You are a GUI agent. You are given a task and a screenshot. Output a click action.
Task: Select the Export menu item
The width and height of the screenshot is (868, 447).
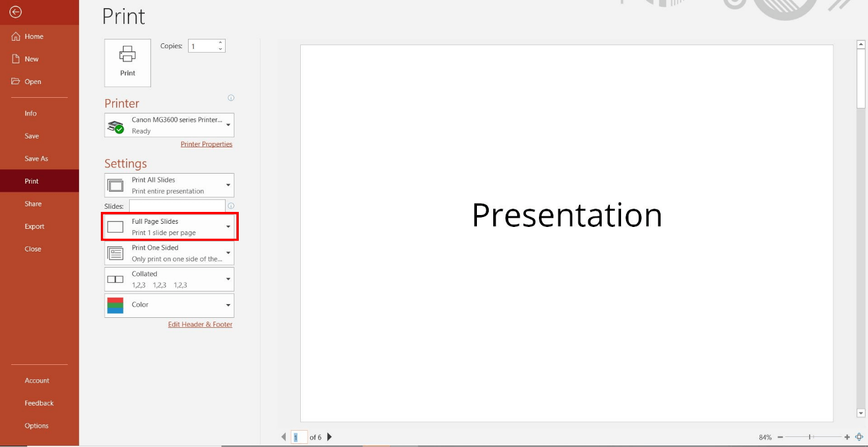[x=34, y=226]
